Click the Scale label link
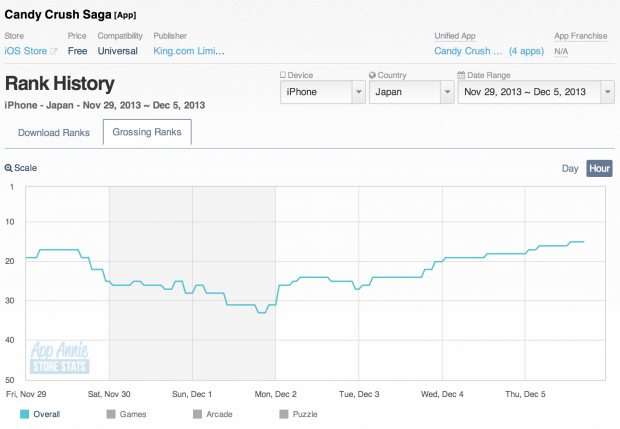The width and height of the screenshot is (620, 429). coord(26,168)
